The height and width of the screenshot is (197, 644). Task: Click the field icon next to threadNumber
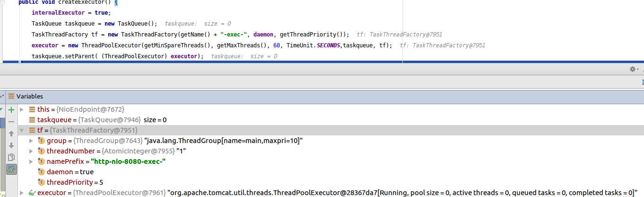(x=42, y=151)
